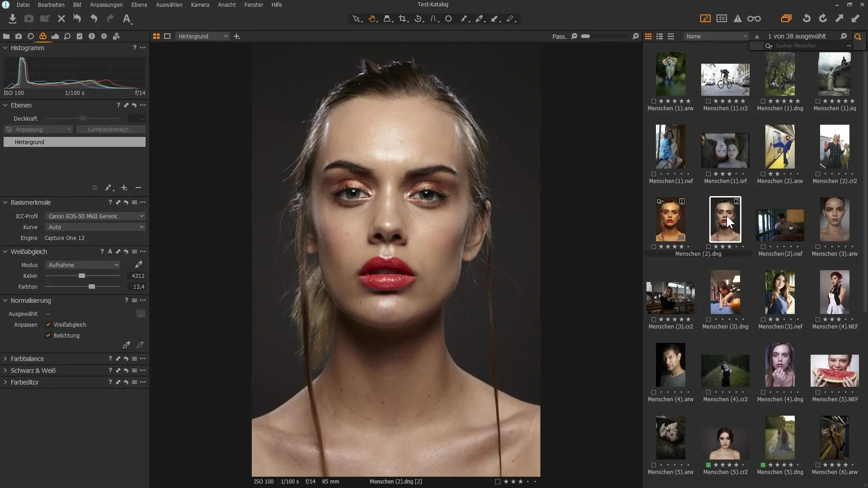Open the Ebene menu

tap(139, 5)
